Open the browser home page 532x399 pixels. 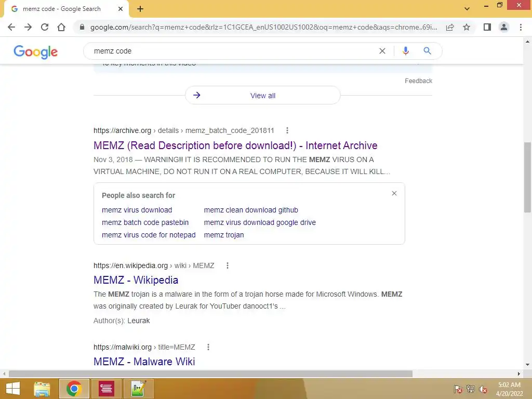point(61,27)
